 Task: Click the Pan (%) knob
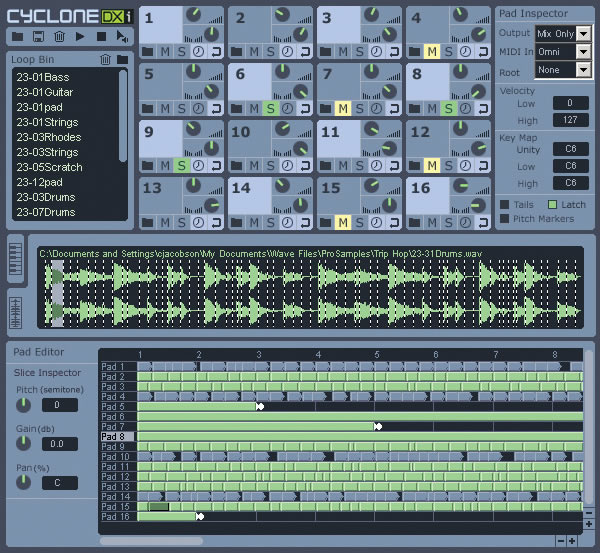point(23,483)
